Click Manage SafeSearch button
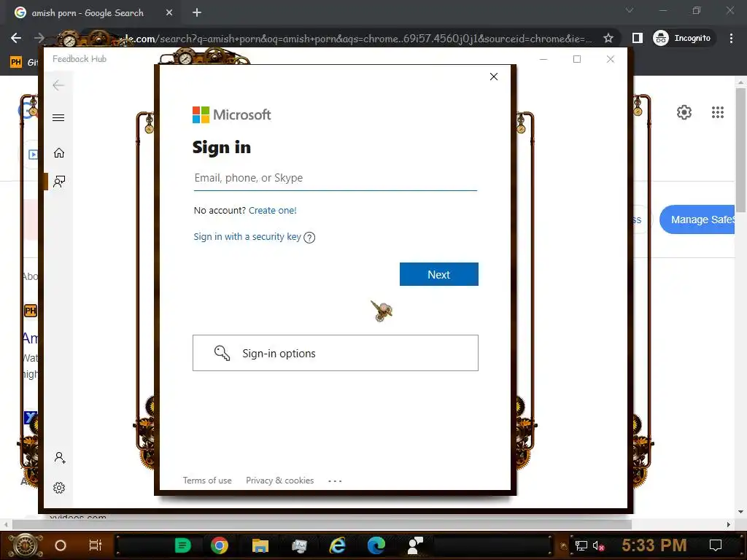This screenshot has height=560, width=747. coord(697,219)
